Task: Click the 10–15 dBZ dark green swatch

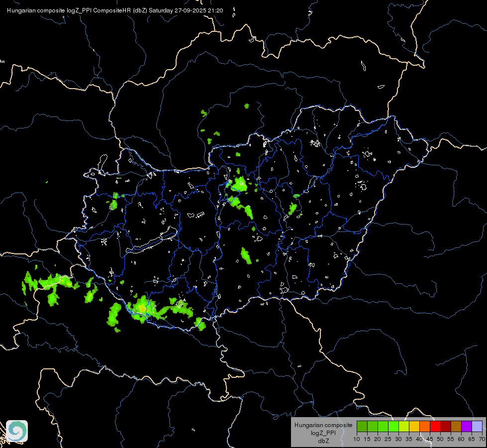Action: (x=362, y=426)
